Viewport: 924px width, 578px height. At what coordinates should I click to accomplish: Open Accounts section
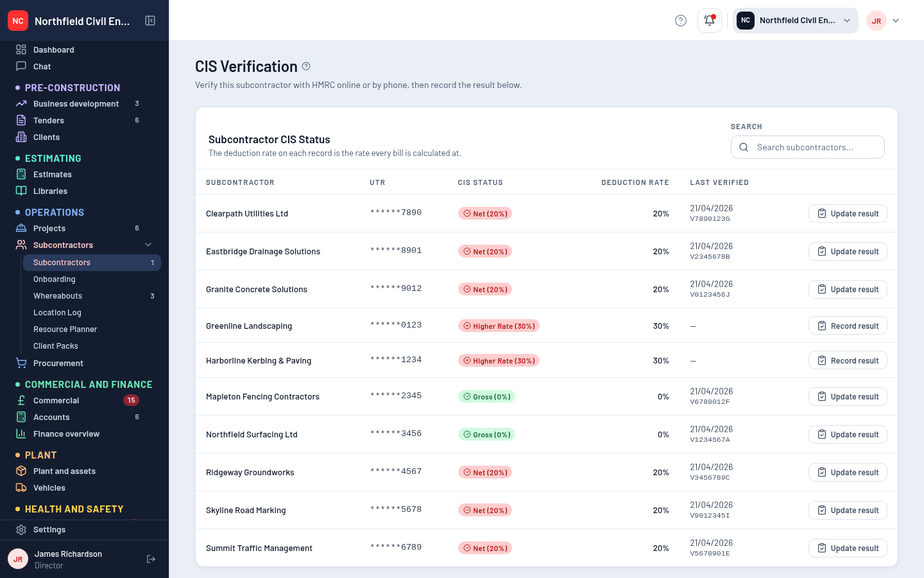84,417
